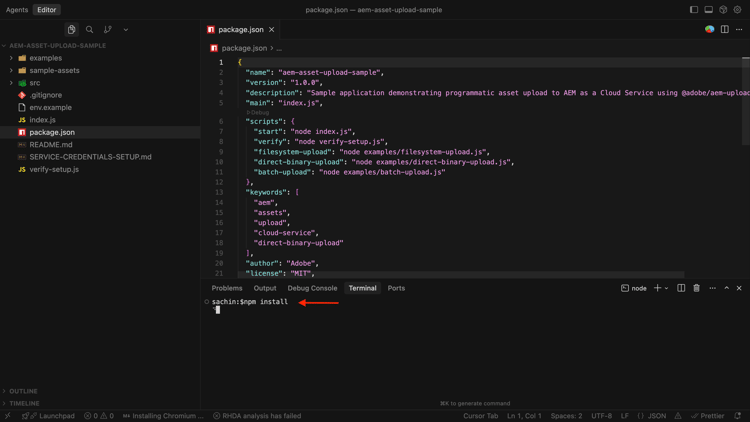Viewport: 750px width, 422px height.
Task: Click the package.json breadcrumb
Action: tap(244, 48)
